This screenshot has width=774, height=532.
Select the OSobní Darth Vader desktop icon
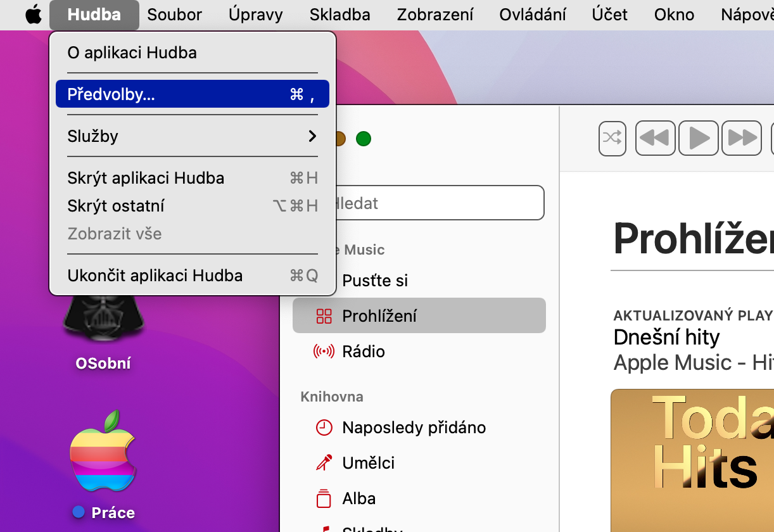click(103, 318)
